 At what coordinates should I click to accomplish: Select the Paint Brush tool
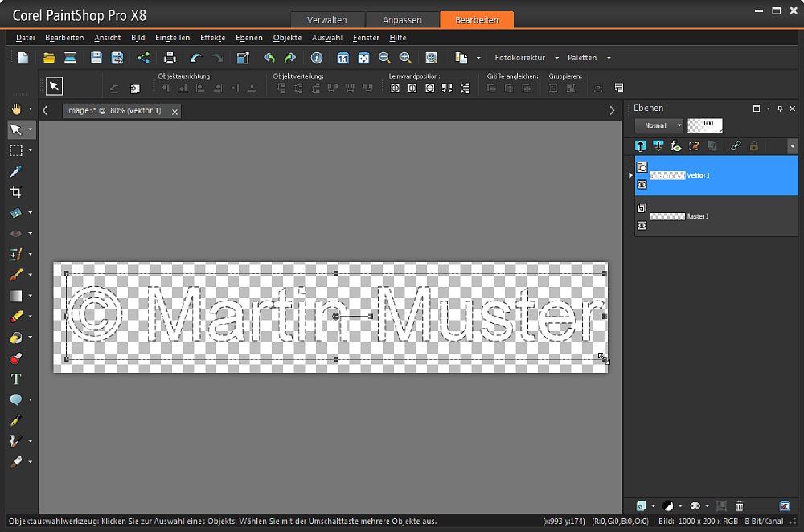click(x=16, y=275)
